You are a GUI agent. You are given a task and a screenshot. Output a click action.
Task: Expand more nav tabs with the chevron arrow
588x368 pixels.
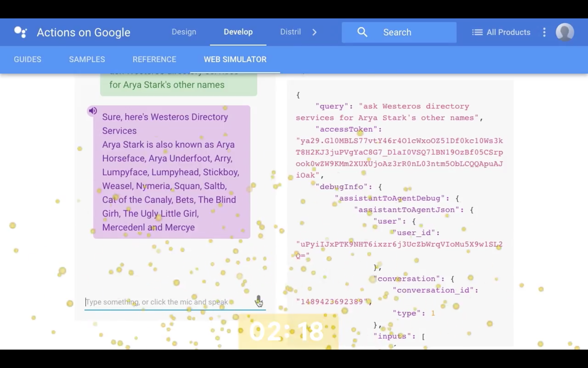(x=314, y=32)
